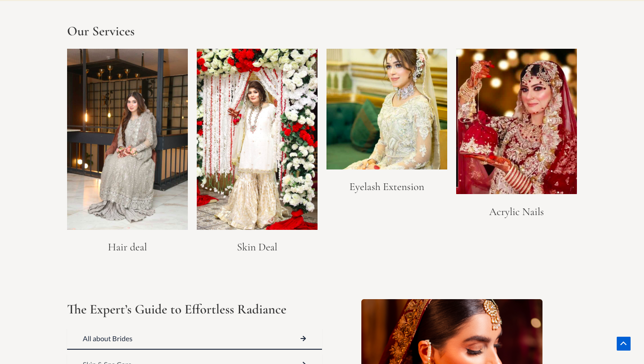Open the Hair deal link
The image size is (644, 364).
click(x=127, y=247)
